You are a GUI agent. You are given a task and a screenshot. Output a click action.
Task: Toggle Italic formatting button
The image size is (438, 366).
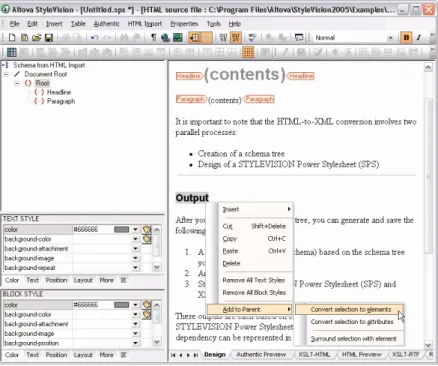(419, 38)
